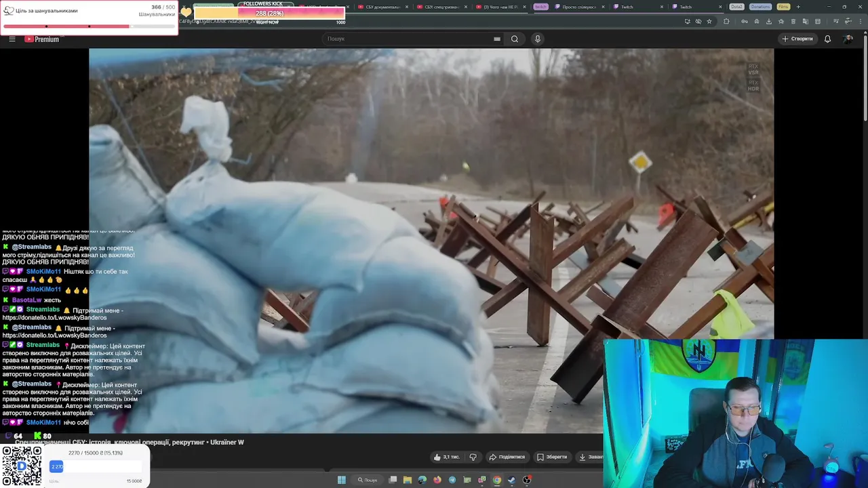This screenshot has width=868, height=488.
Task: Click the Зберегти save button
Action: (x=552, y=457)
